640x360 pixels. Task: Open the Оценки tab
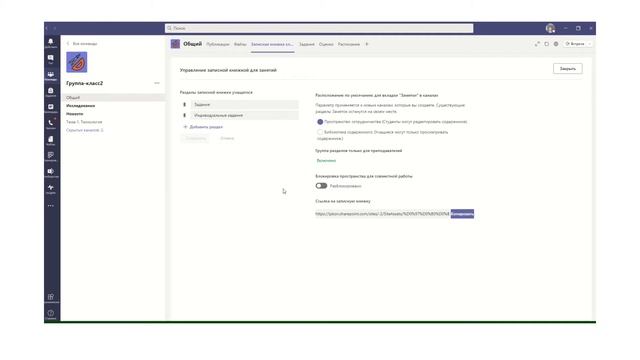[326, 44]
